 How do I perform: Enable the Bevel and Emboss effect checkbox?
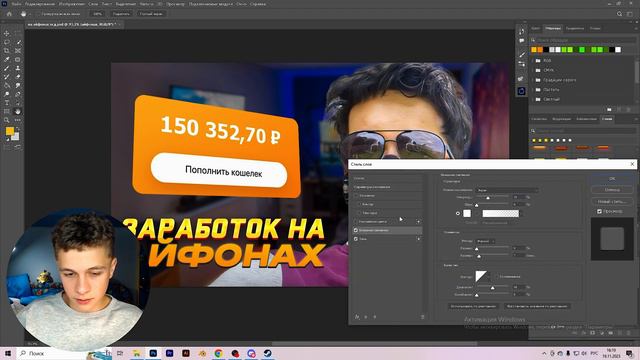(x=356, y=196)
